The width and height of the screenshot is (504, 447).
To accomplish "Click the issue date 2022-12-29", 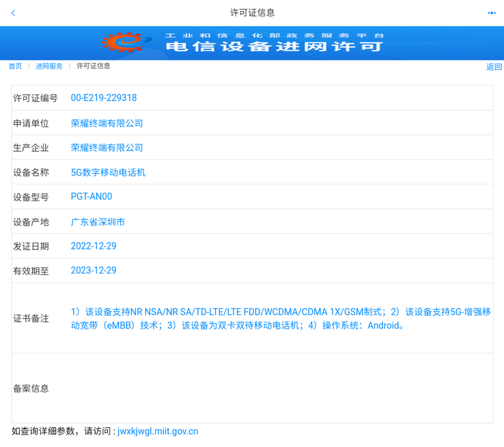I will point(94,246).
